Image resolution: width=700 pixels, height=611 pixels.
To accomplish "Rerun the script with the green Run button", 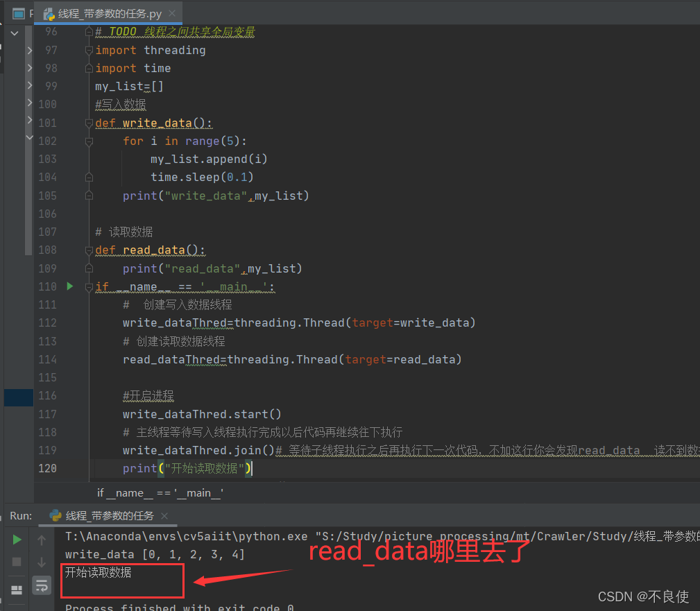I will [17, 540].
